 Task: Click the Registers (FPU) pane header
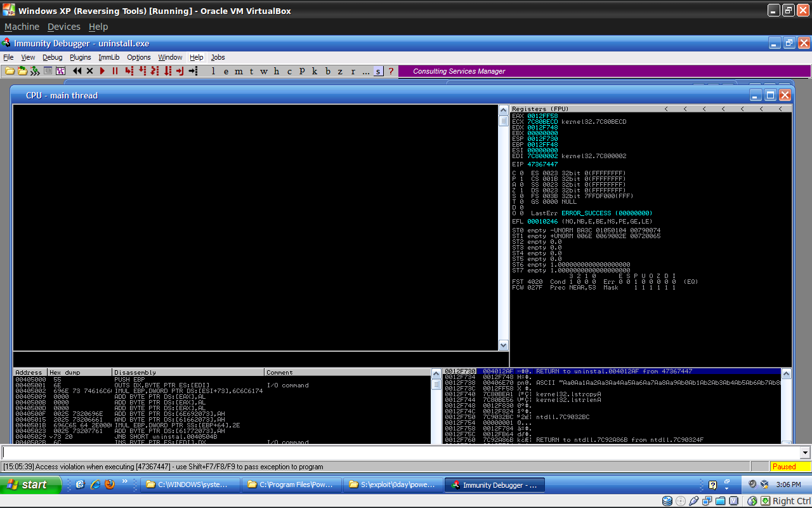652,109
